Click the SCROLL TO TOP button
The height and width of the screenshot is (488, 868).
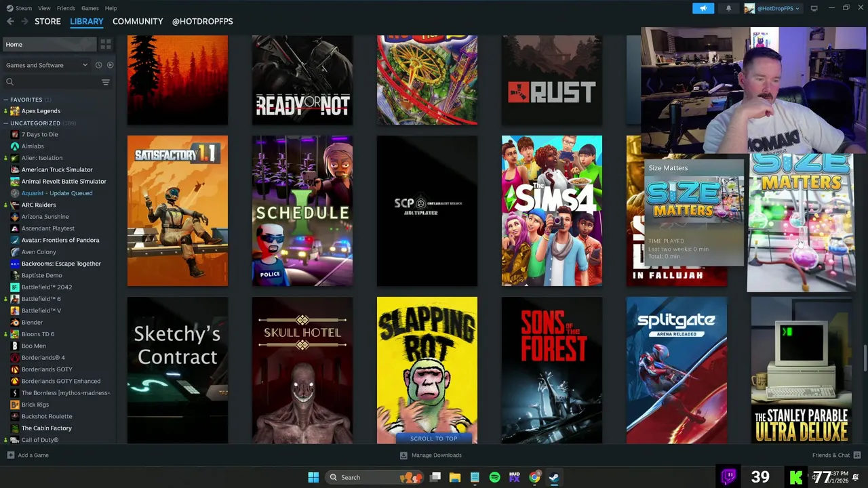(433, 439)
